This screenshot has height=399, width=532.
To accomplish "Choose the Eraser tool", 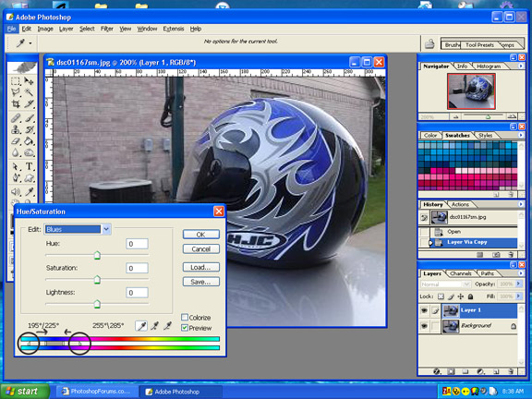I will click(x=16, y=141).
